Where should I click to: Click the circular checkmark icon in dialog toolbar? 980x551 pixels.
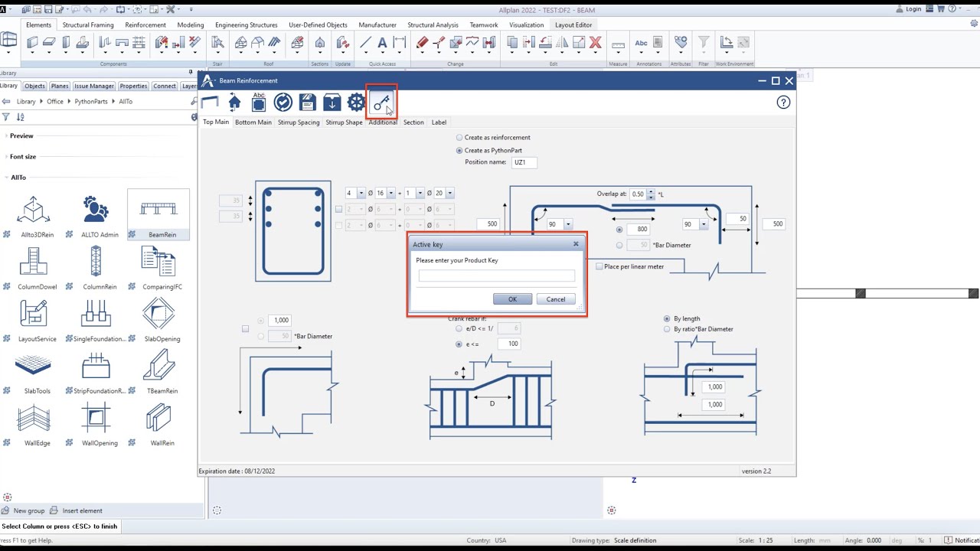pos(283,103)
